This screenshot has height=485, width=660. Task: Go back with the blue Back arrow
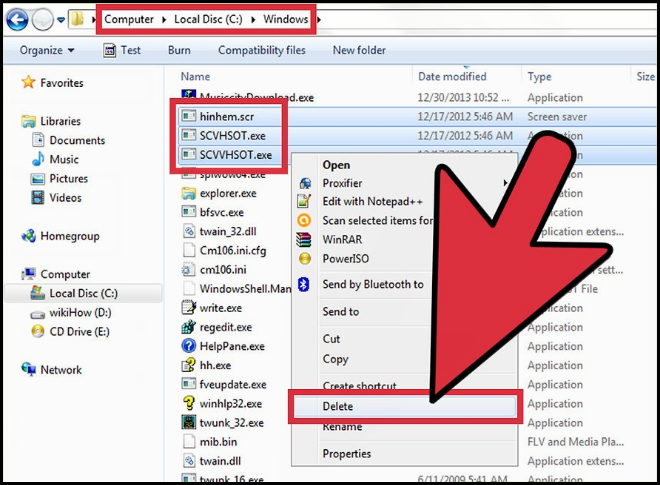click(x=17, y=19)
